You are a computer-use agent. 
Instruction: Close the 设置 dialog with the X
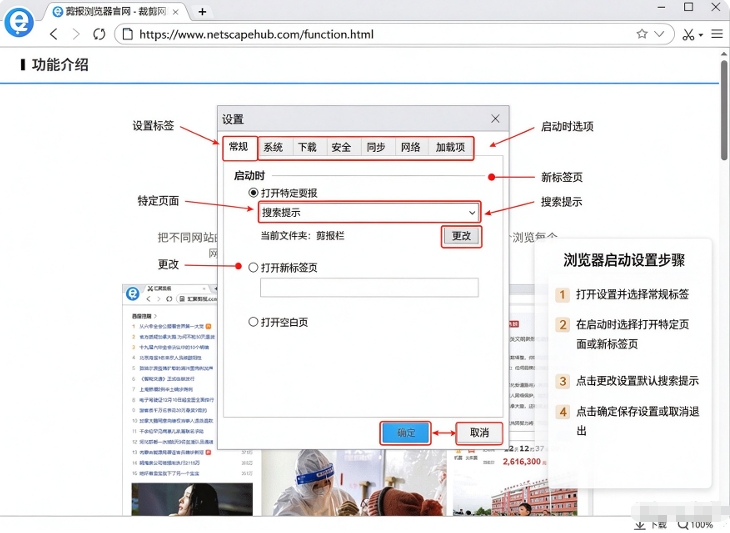(x=495, y=119)
